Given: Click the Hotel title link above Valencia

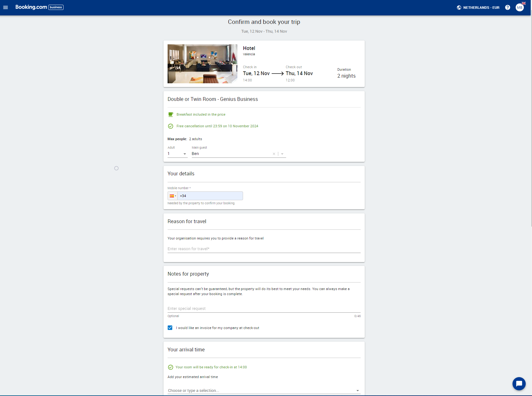Looking at the screenshot, I should click(249, 48).
